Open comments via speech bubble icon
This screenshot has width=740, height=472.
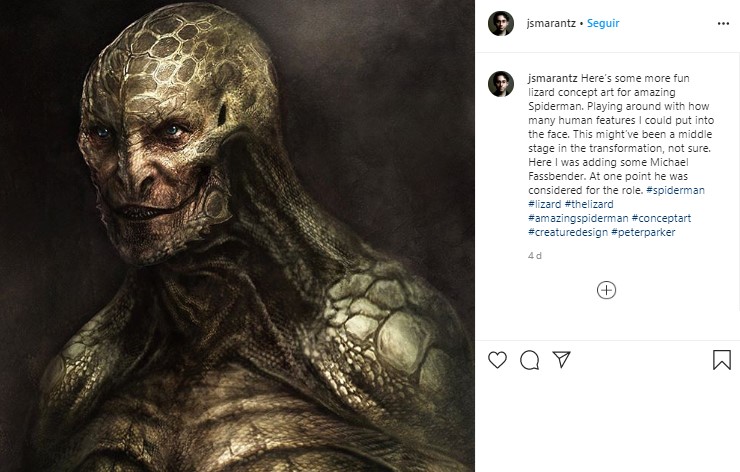[530, 359]
